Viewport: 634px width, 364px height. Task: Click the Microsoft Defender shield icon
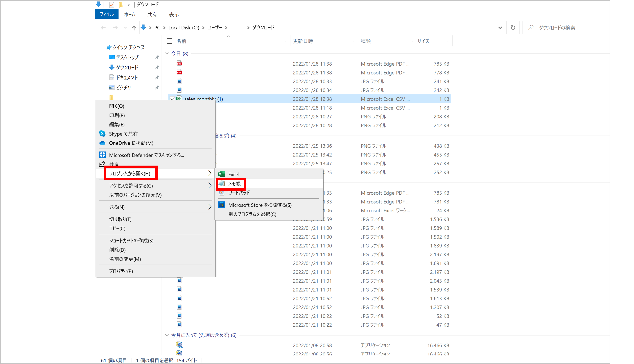point(102,155)
